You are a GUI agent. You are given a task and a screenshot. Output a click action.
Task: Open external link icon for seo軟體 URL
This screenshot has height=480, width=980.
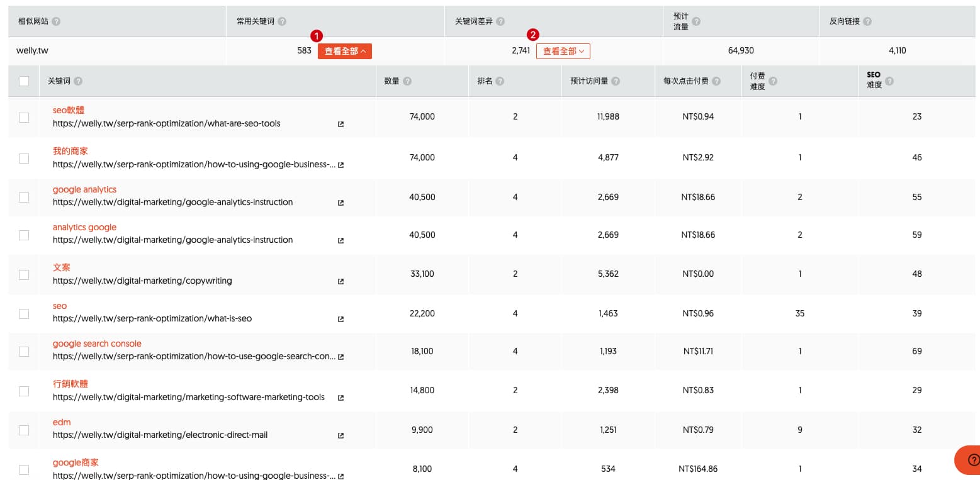(x=341, y=124)
